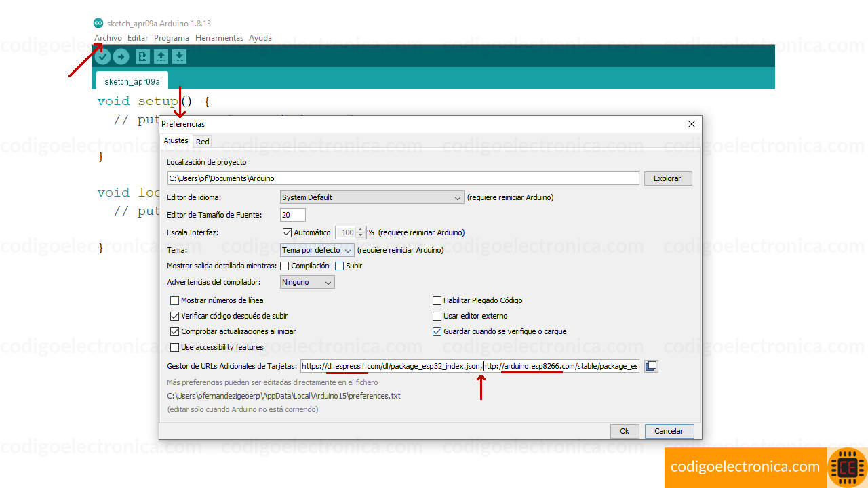Open the Ayuda menu
The height and width of the screenshot is (488, 868).
(x=260, y=38)
